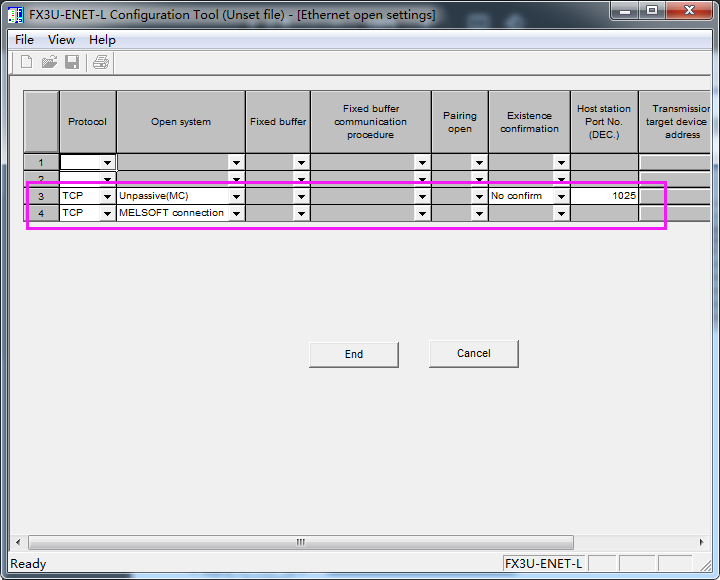Minimize the configuration tool window
The image size is (720, 580).
tap(624, 11)
